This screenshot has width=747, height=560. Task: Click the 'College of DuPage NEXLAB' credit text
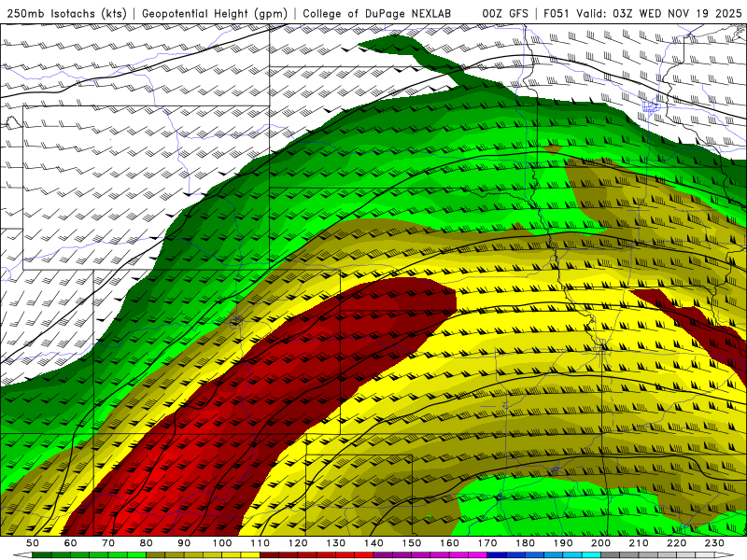pyautogui.click(x=376, y=13)
